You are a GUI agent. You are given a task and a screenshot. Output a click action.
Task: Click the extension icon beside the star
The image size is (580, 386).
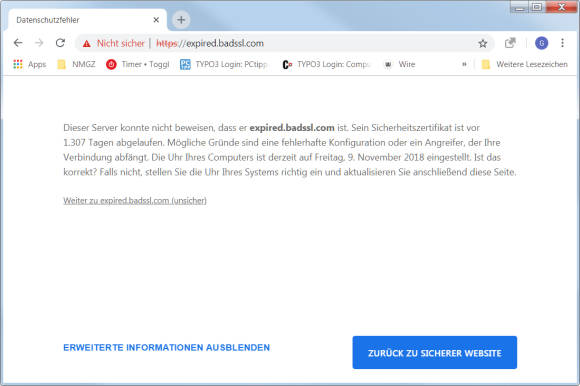[510, 43]
